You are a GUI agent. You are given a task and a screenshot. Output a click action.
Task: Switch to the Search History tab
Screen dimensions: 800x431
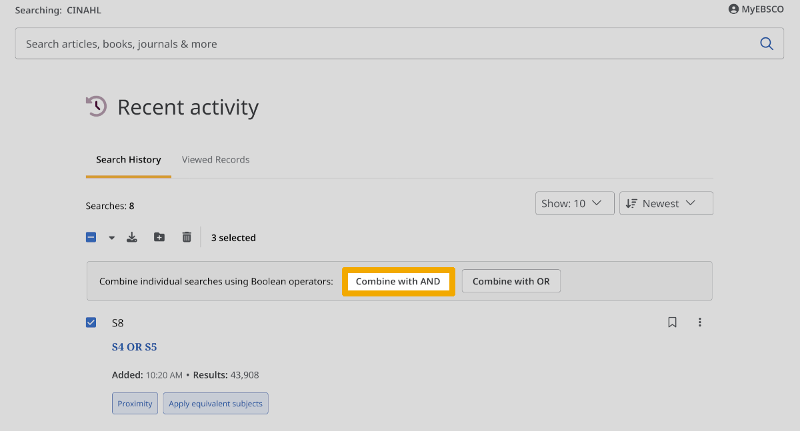pos(128,160)
